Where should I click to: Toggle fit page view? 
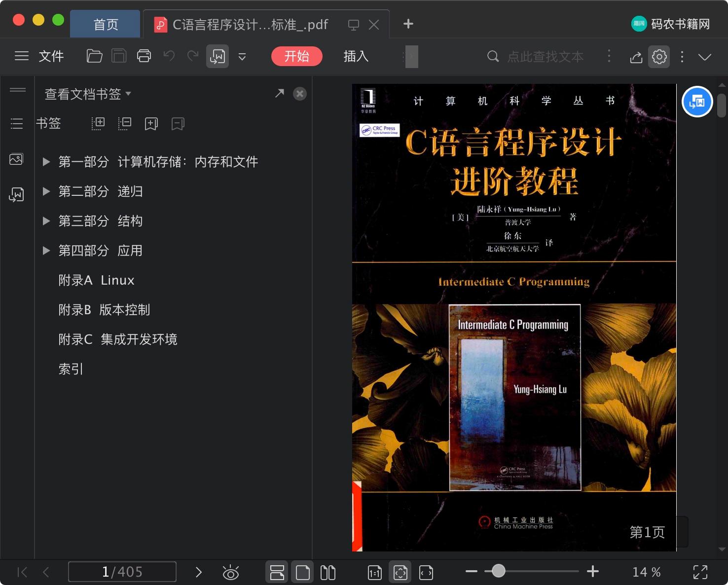400,572
